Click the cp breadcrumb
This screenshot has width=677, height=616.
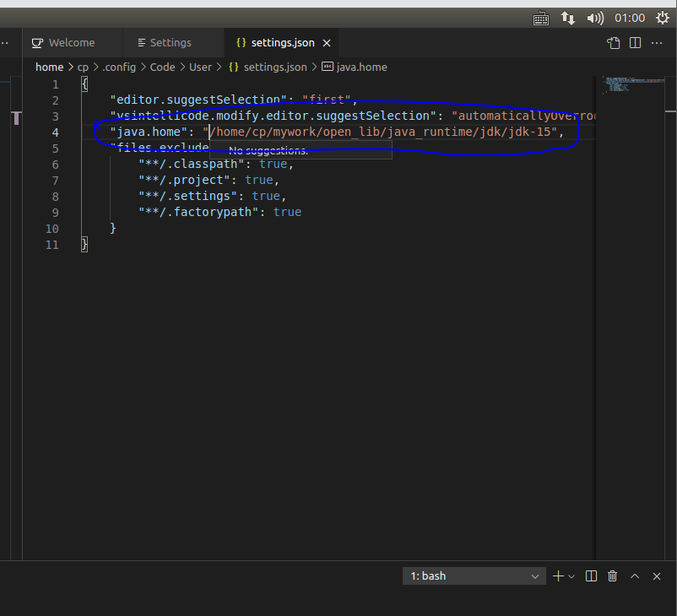pos(83,68)
